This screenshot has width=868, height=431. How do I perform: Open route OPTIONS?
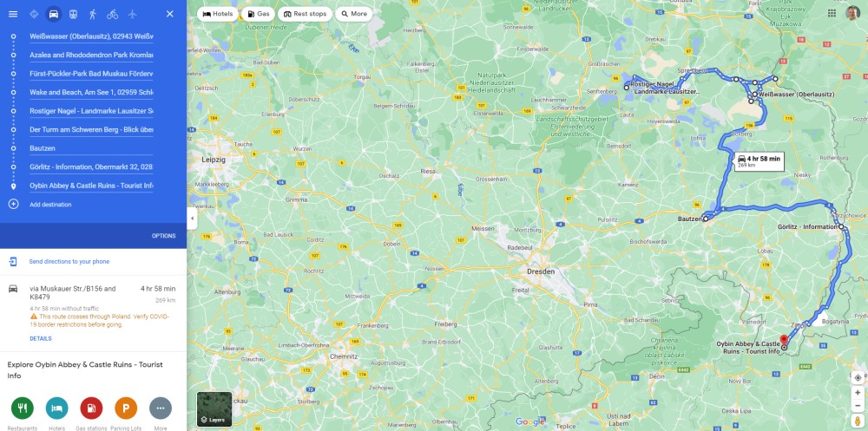point(164,236)
